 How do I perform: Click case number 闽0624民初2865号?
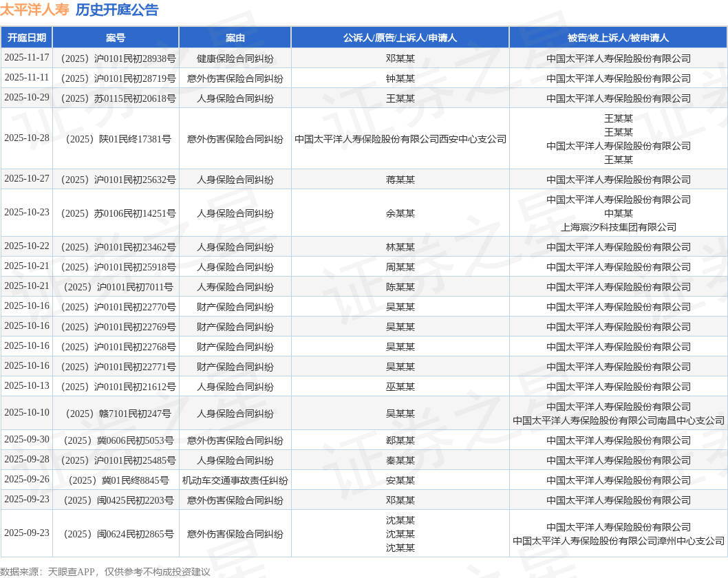pyautogui.click(x=118, y=535)
